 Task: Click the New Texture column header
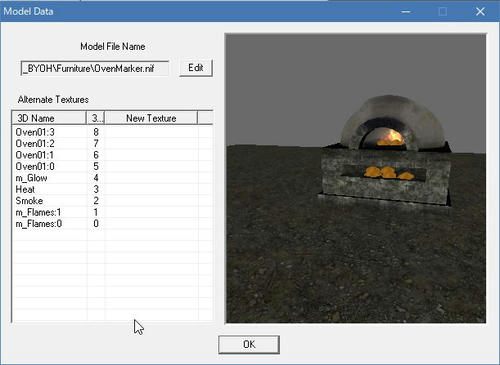coord(151,118)
